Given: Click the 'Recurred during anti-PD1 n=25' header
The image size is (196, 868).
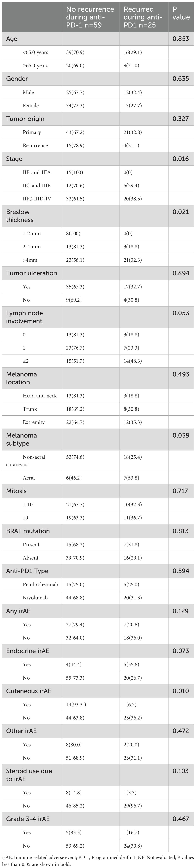Looking at the screenshot, I should click(143, 17).
